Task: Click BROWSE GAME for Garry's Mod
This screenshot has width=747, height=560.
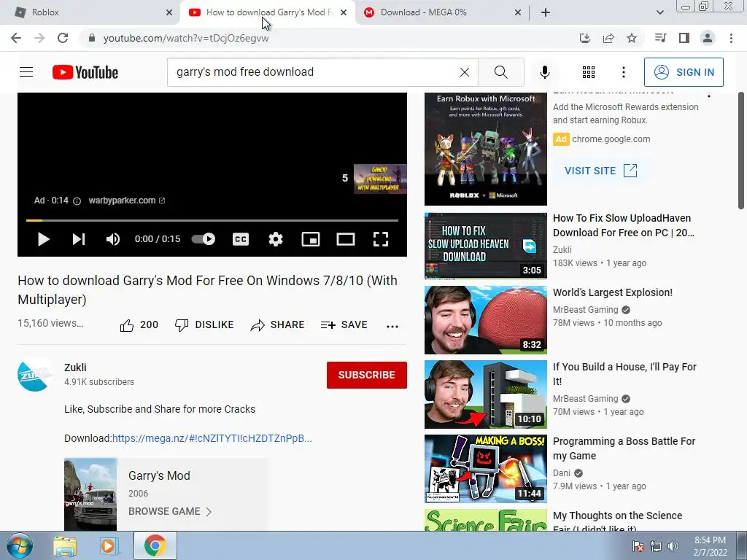Action: (x=170, y=511)
